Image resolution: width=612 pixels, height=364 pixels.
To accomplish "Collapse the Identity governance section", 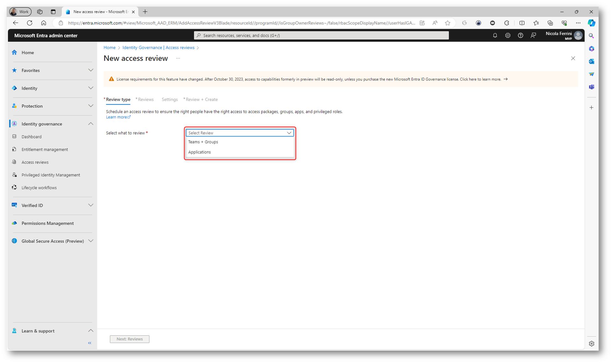I will point(91,124).
